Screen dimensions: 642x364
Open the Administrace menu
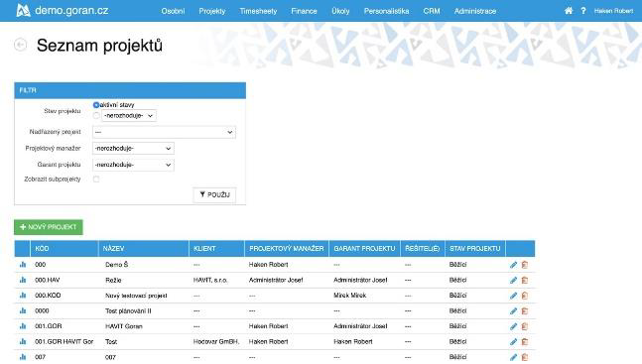click(475, 11)
